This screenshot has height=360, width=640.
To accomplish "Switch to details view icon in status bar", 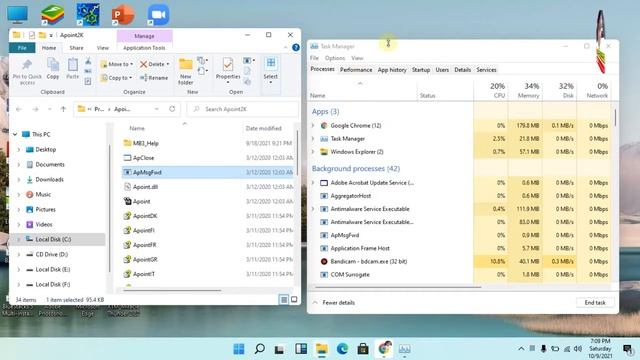I will [284, 300].
